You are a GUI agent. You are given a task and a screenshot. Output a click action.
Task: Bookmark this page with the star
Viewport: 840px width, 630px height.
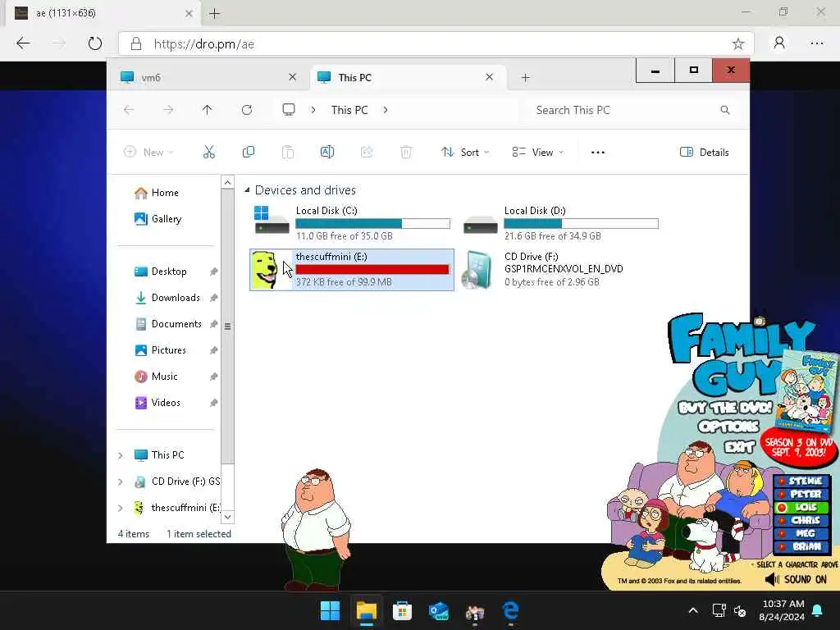[738, 44]
